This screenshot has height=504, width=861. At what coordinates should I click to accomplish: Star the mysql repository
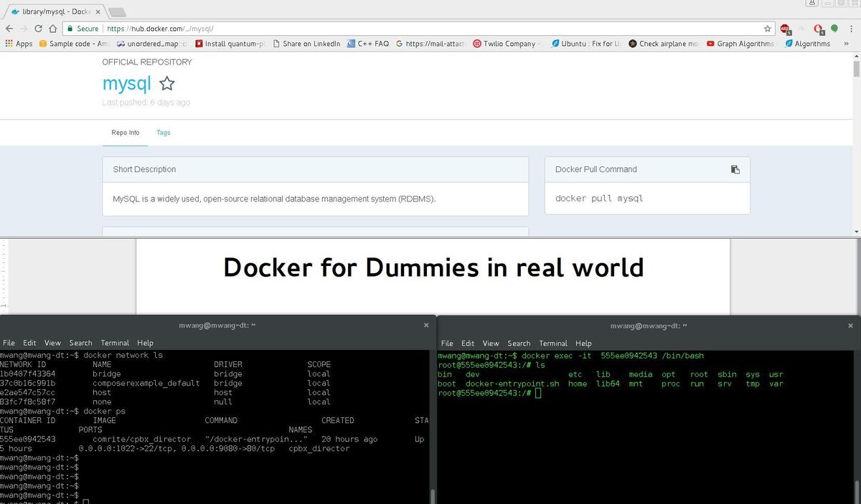166,84
